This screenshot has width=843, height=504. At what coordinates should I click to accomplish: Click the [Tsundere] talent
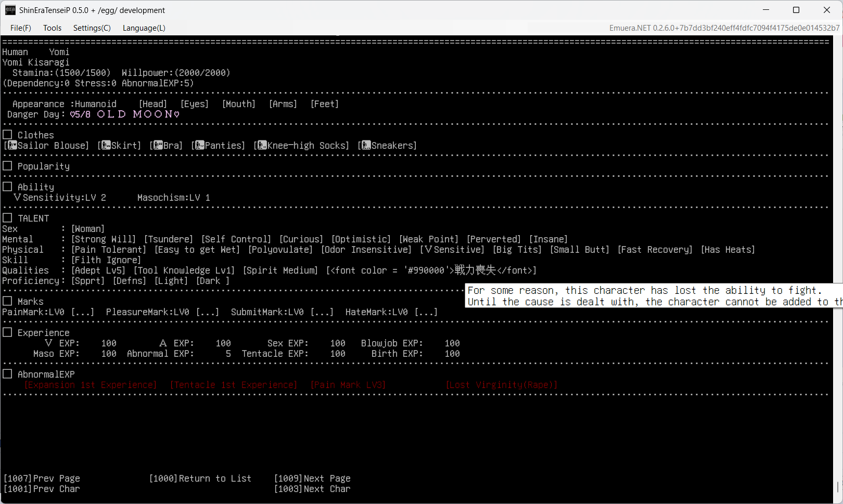(169, 239)
